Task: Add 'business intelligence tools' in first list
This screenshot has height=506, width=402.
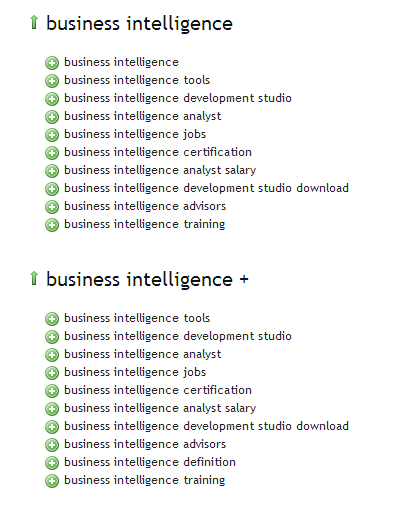Action: pyautogui.click(x=52, y=81)
